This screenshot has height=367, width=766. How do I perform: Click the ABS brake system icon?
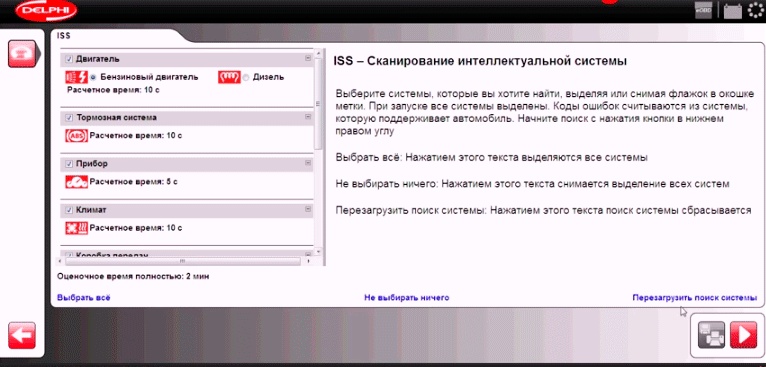(x=76, y=135)
